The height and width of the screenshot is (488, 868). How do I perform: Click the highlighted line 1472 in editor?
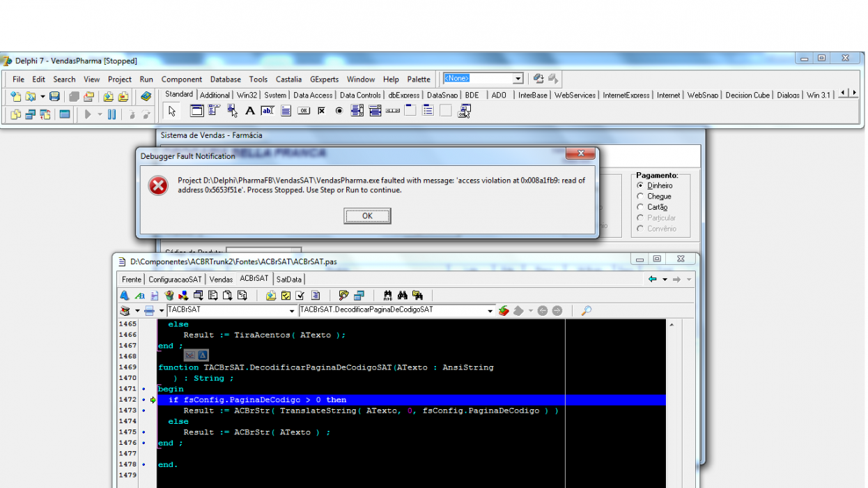[411, 399]
